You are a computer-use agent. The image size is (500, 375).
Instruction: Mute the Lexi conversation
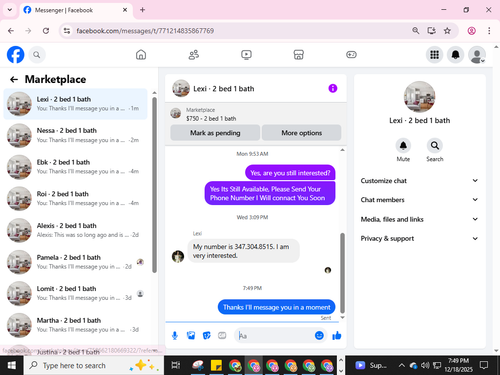click(403, 146)
